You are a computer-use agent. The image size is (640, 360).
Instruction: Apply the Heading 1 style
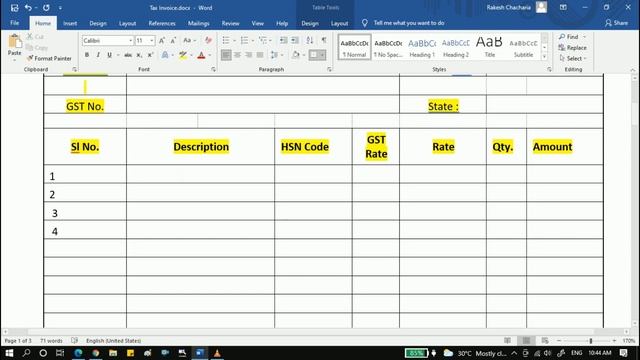pyautogui.click(x=422, y=47)
